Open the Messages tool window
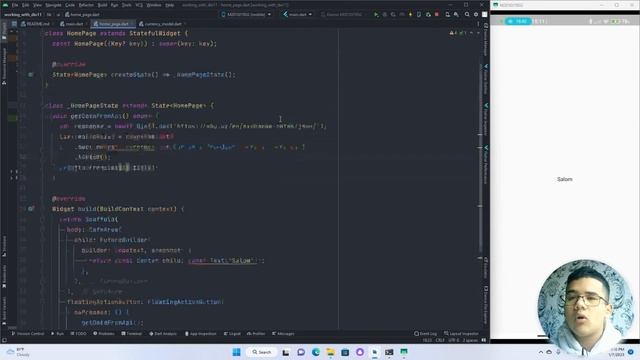Image resolution: width=640 pixels, height=360 pixels. click(x=283, y=333)
